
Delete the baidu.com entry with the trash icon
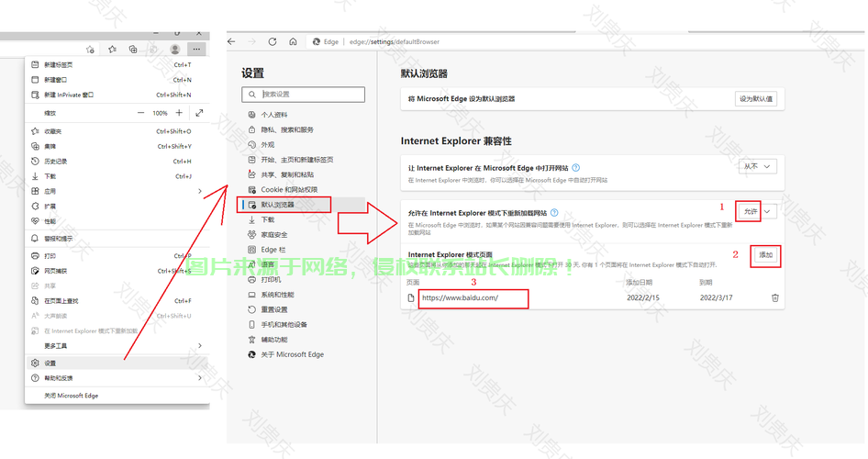(x=775, y=297)
